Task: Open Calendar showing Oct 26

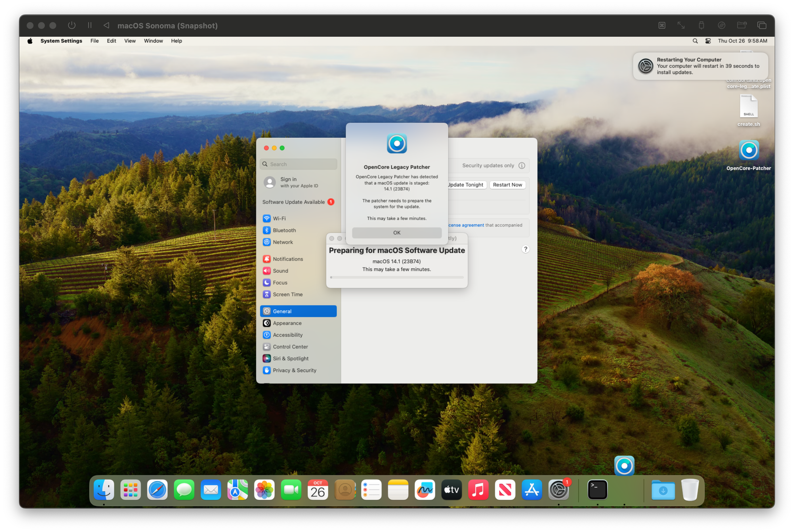Action: tap(318, 490)
